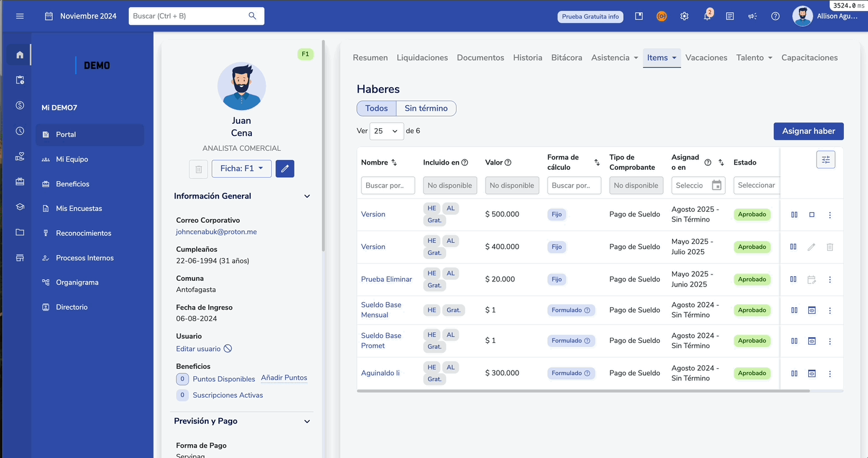The width and height of the screenshot is (868, 458).
Task: Click the megaphone announcements icon
Action: 752,17
